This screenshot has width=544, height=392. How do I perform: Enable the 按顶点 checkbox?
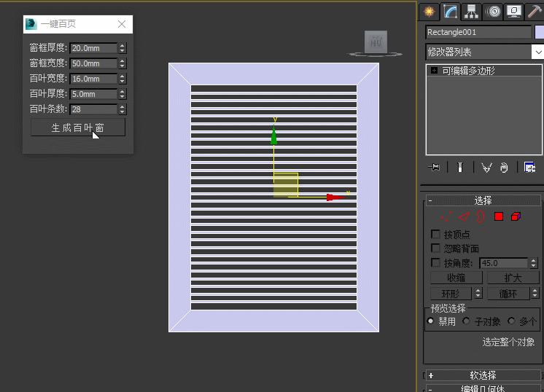(x=436, y=235)
